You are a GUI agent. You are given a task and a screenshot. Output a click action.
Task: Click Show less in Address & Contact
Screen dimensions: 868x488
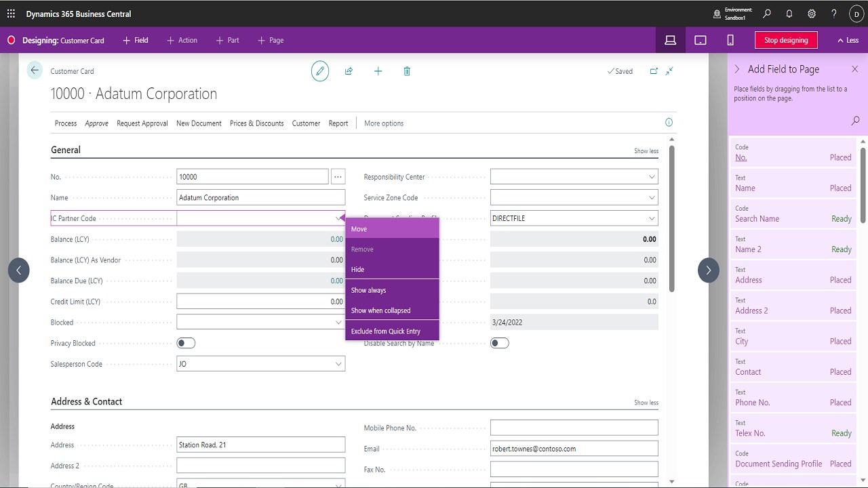click(646, 402)
